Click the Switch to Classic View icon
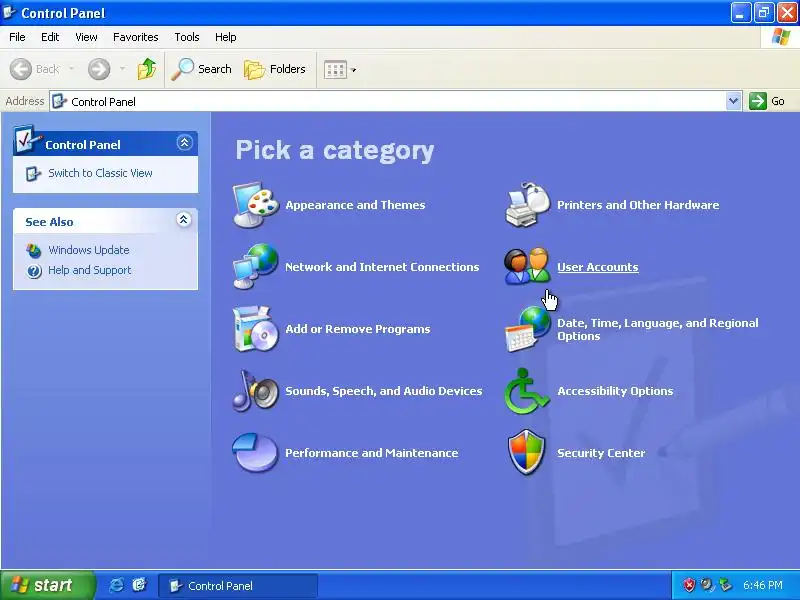This screenshot has height=600, width=800. point(33,173)
